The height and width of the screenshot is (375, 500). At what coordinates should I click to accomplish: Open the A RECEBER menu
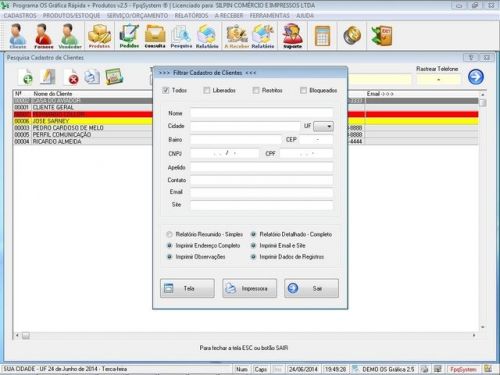(229, 16)
